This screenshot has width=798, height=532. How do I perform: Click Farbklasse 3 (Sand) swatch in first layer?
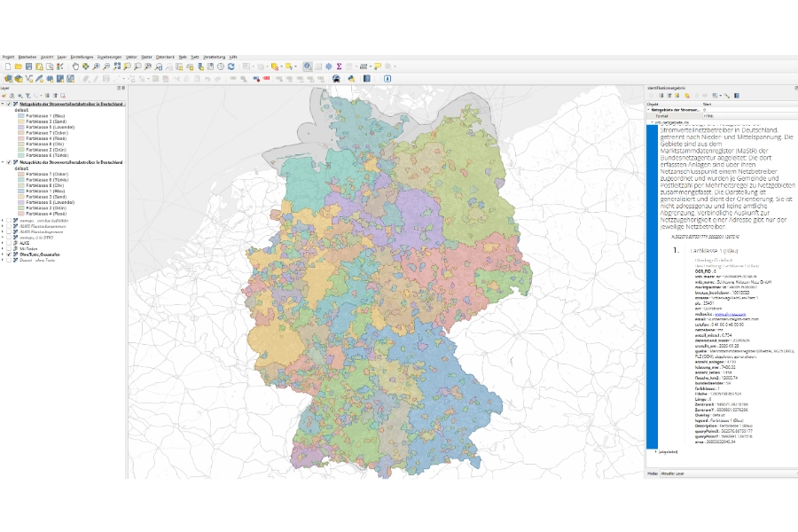21,121
